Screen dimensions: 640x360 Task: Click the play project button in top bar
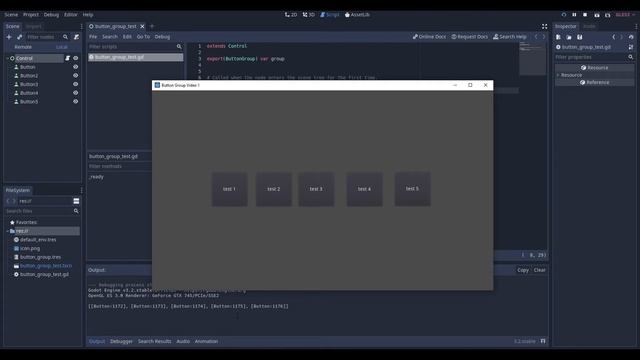(564, 15)
